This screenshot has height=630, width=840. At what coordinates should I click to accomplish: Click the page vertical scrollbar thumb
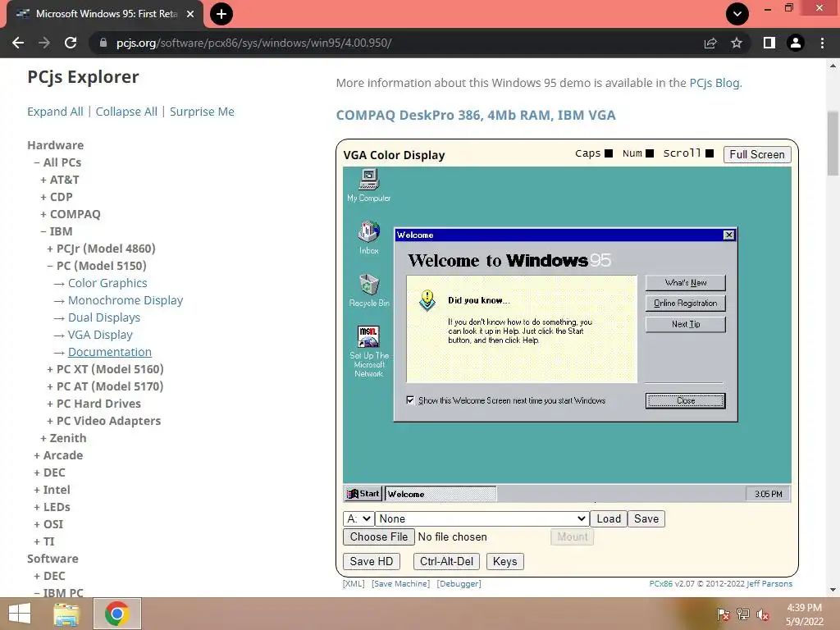pos(833,143)
